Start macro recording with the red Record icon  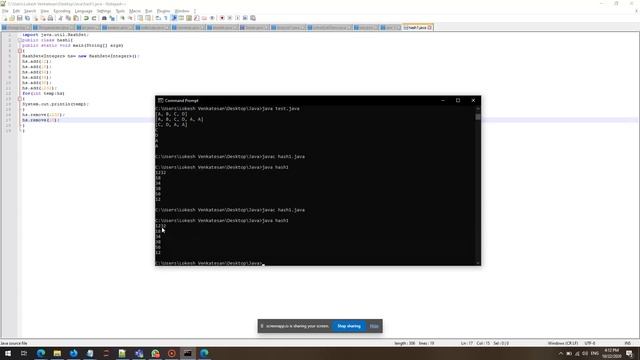coord(222,18)
